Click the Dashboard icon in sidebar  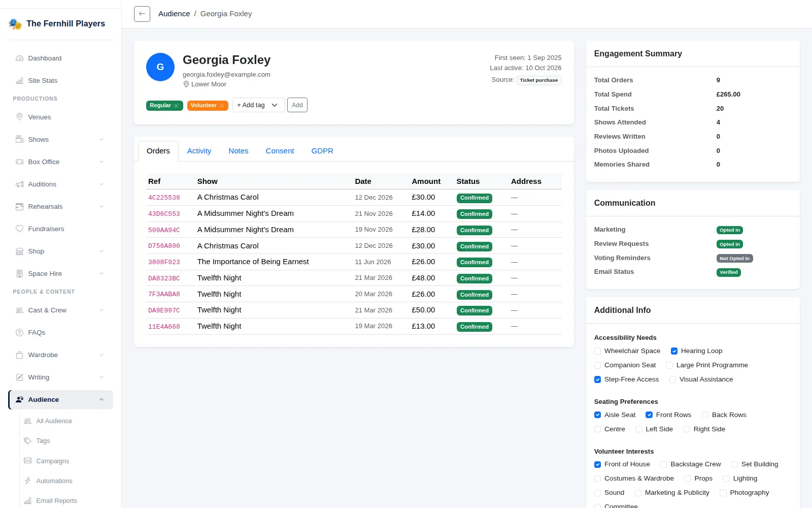(x=19, y=58)
